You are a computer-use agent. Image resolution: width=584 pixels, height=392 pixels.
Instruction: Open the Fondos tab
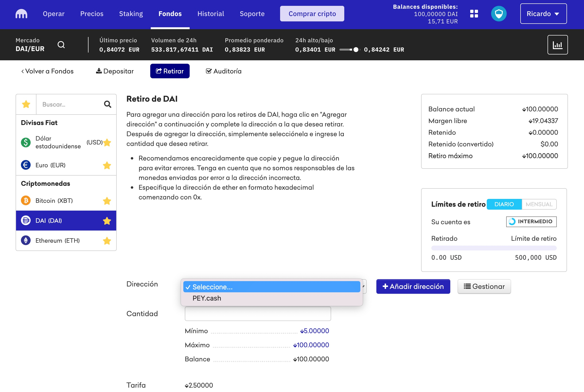pos(170,14)
